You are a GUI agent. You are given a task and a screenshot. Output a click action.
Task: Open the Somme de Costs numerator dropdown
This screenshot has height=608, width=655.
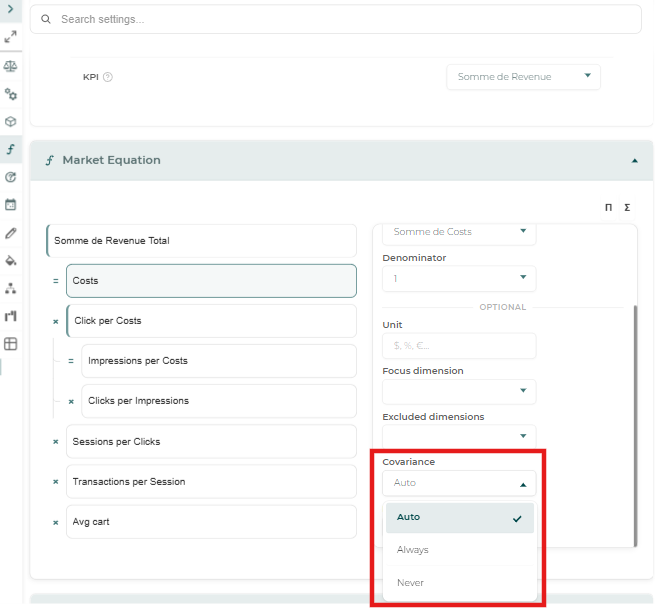click(x=459, y=233)
